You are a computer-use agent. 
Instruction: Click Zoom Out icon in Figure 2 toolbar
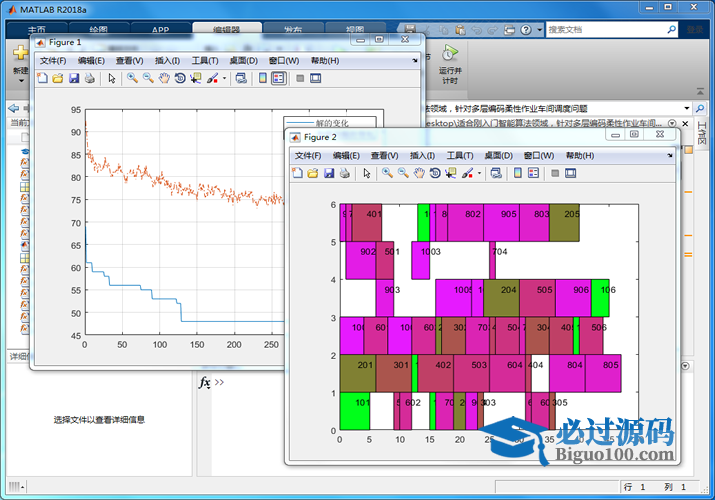point(403,173)
